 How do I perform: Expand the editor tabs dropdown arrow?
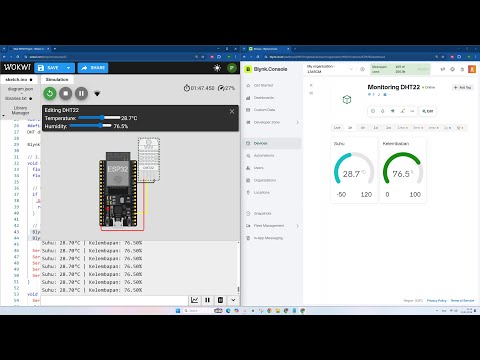coord(3,116)
